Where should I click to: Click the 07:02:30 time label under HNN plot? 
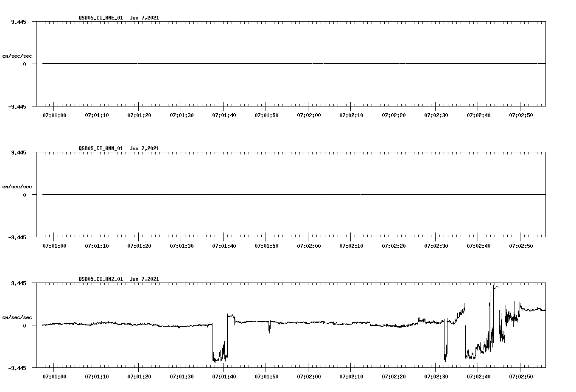[436, 246]
